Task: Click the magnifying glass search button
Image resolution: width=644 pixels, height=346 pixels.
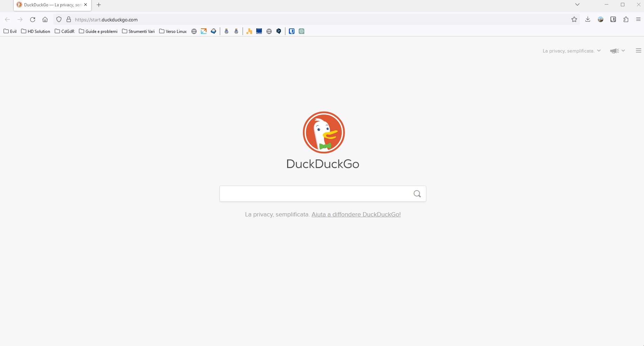Action: pos(417,194)
